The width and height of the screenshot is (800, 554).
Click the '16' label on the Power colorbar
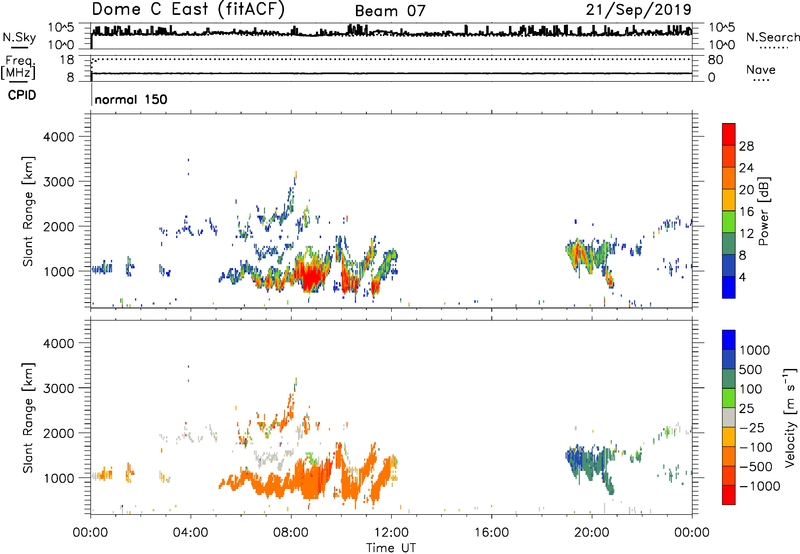746,212
